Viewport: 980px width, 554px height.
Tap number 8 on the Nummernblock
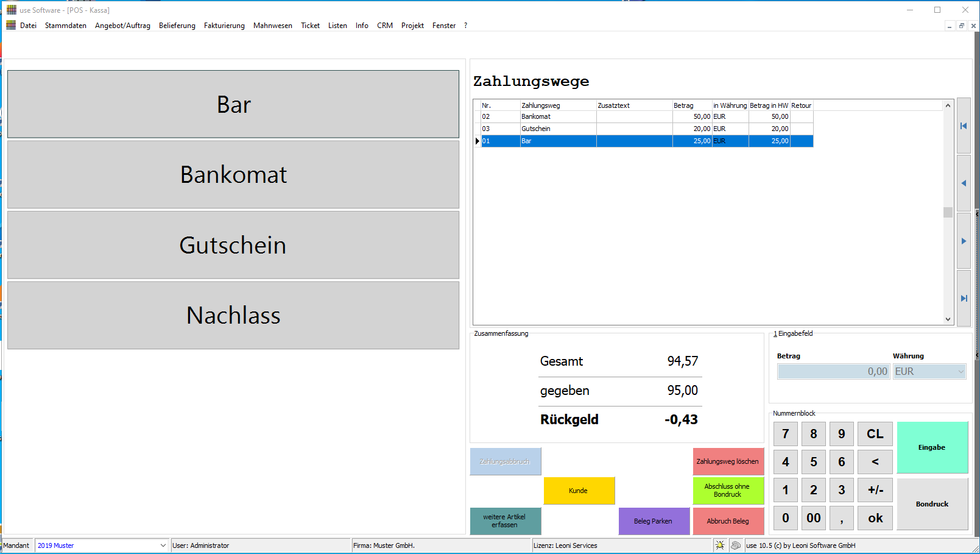(x=814, y=434)
